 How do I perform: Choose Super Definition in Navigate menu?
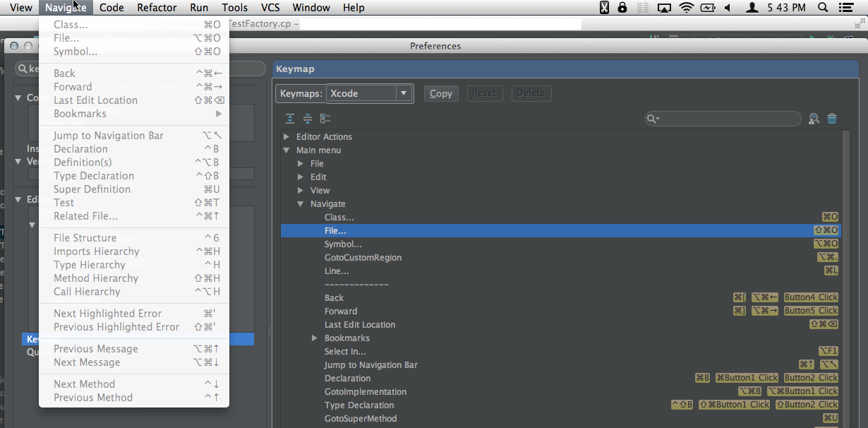pos(134,189)
